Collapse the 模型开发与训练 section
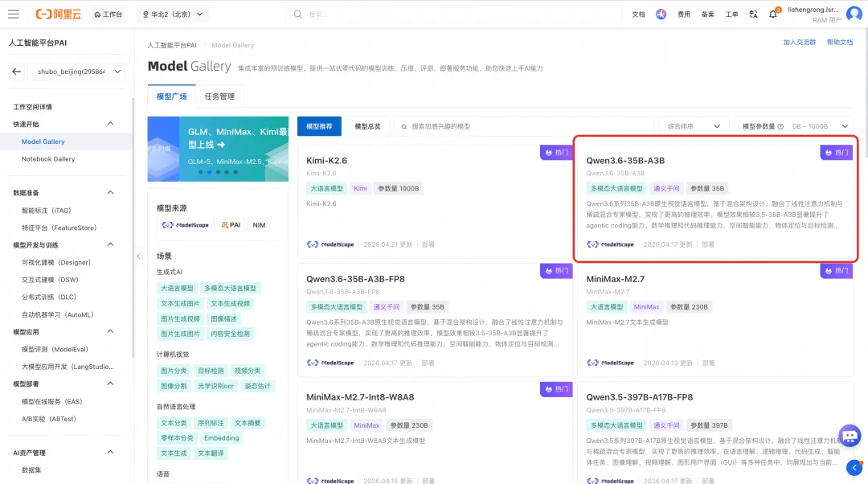This screenshot has height=484, width=868. coord(110,244)
